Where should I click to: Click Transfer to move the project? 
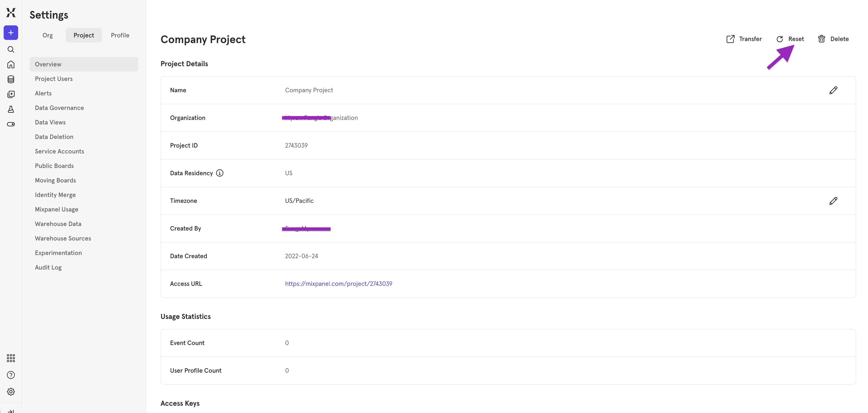(x=744, y=39)
